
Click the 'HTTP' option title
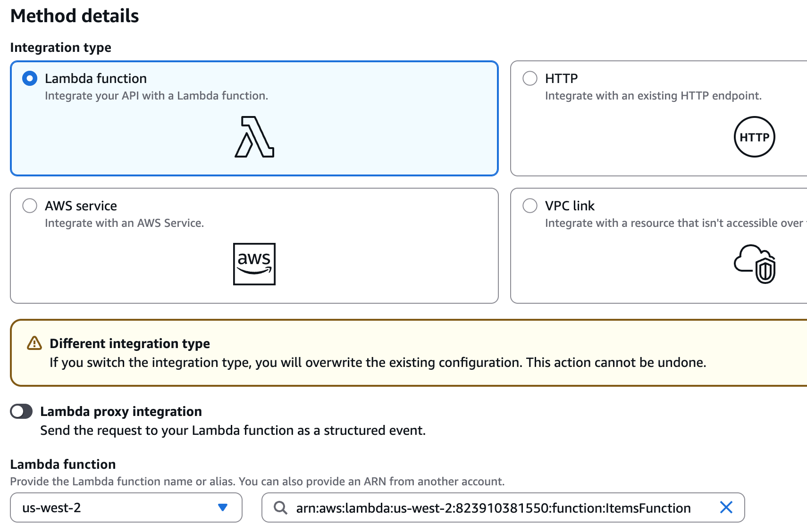[x=561, y=78]
